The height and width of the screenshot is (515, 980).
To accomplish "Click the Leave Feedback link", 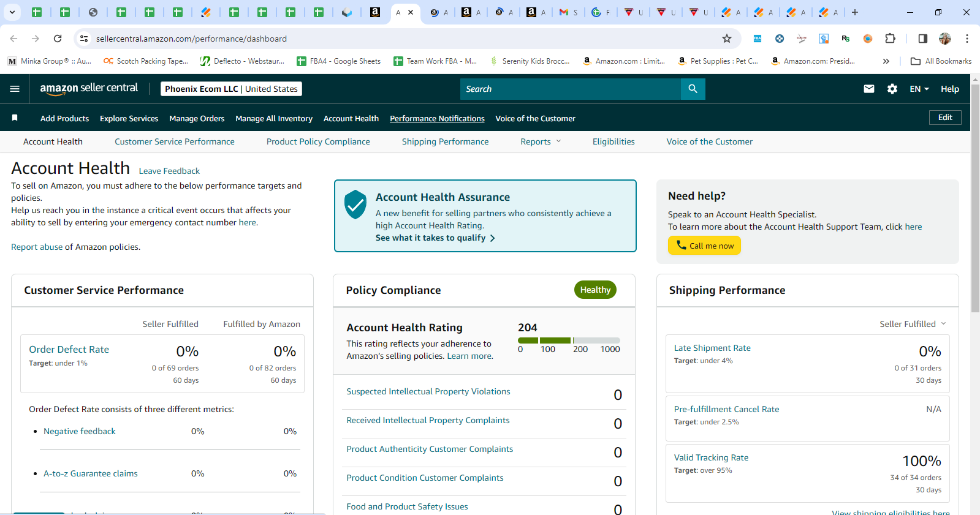I will [x=169, y=171].
